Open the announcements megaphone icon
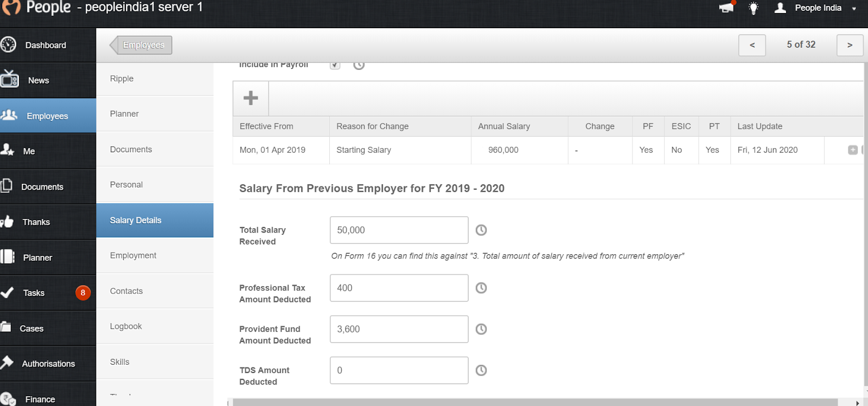This screenshot has height=406, width=868. [726, 8]
